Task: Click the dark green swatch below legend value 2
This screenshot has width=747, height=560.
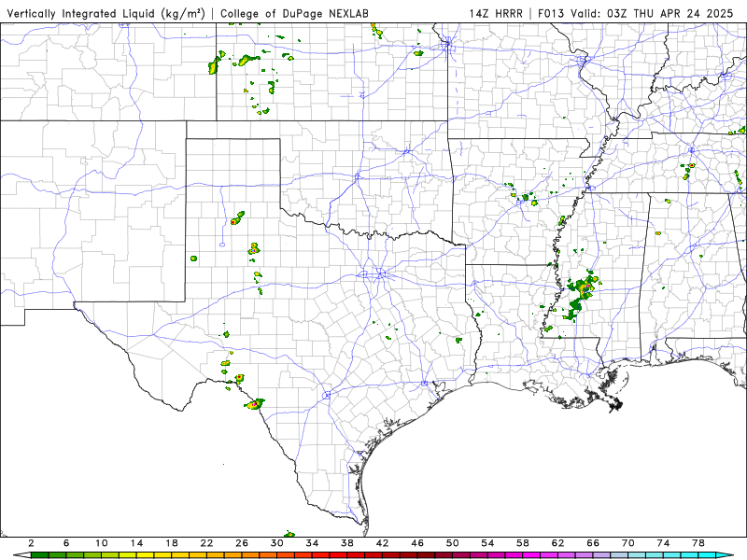Action: point(40,555)
